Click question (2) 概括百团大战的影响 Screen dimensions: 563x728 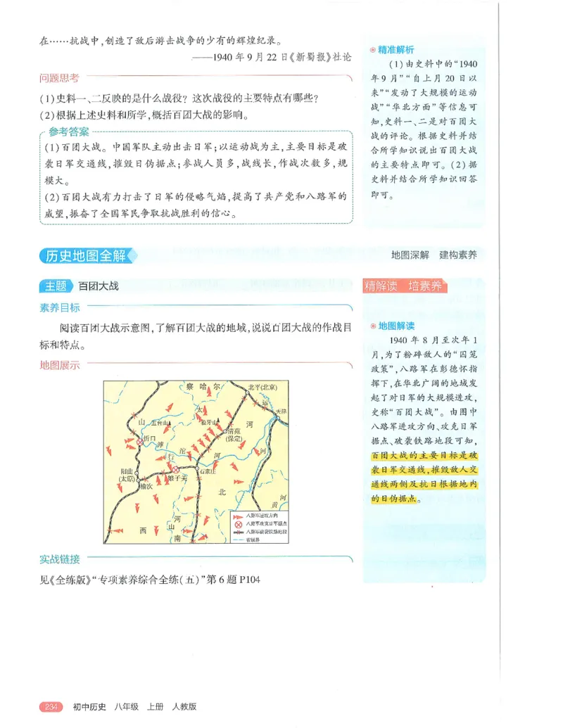click(145, 115)
